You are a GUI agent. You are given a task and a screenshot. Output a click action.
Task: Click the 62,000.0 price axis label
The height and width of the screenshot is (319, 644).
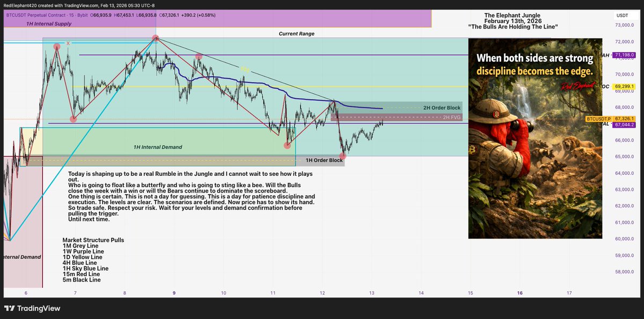click(625, 206)
